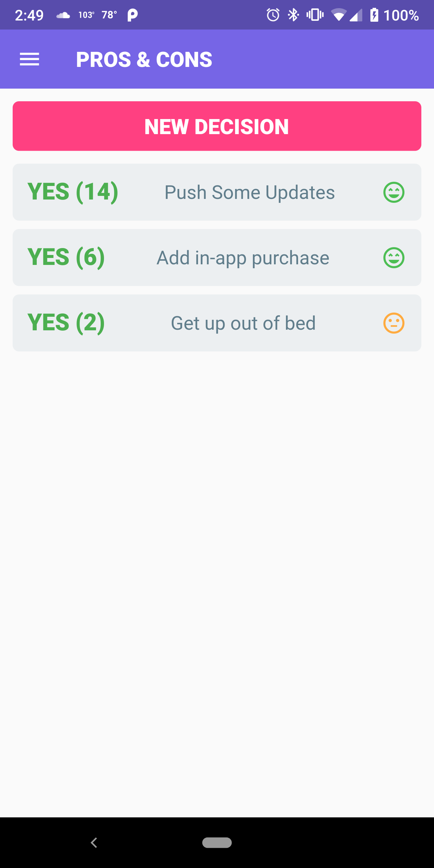Viewport: 434px width, 868px height.
Task: Tap the NEW DECISION button
Action: pos(217,126)
